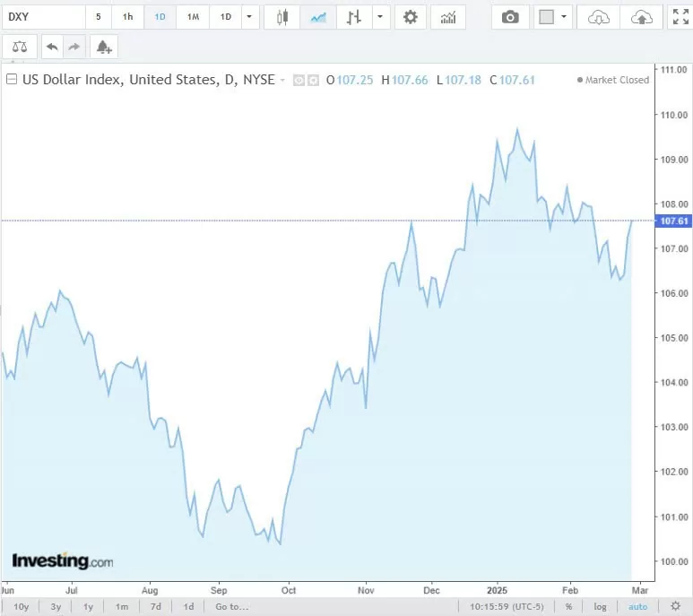This screenshot has width=693, height=616.
Task: Open the compare symbols scales icon
Action: [20, 47]
